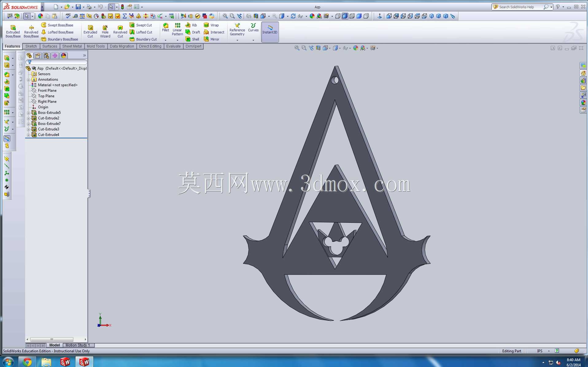Click the Swept Boss/Base command

(57, 25)
